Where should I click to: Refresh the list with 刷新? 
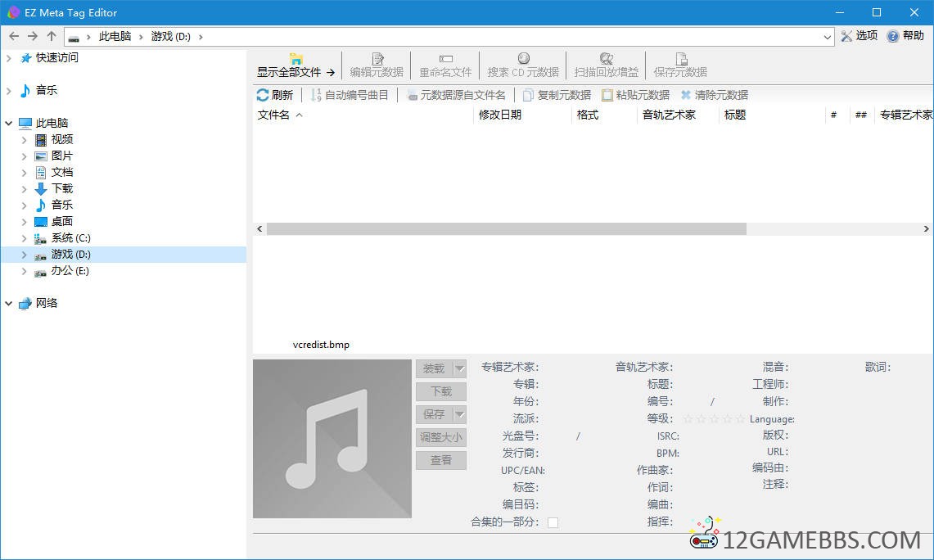click(274, 95)
